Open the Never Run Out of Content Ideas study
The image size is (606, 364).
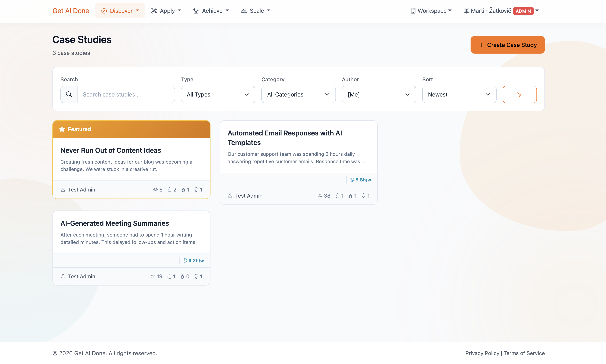coord(111,150)
